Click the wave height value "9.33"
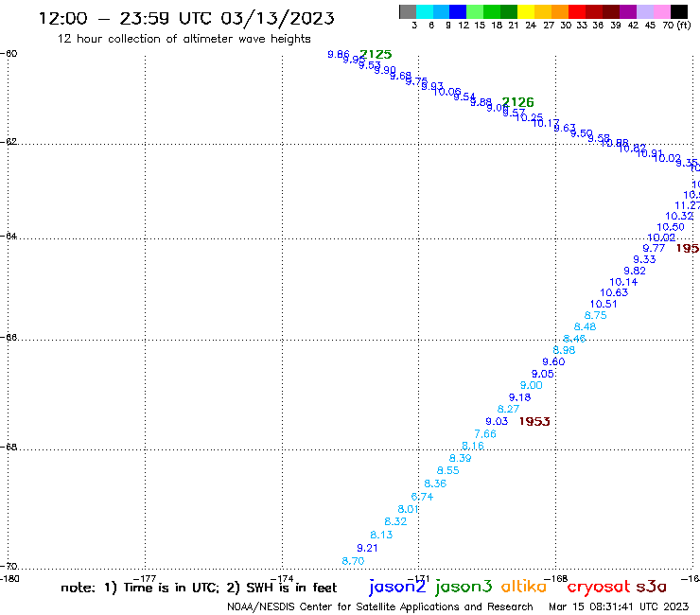The height and width of the screenshot is (615, 700). [x=644, y=259]
